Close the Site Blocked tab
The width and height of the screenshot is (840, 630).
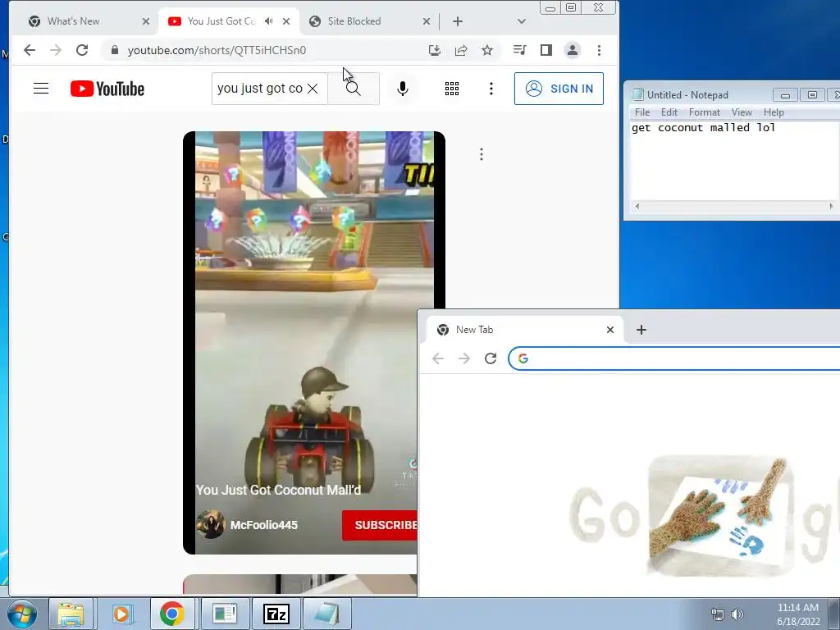tap(427, 21)
